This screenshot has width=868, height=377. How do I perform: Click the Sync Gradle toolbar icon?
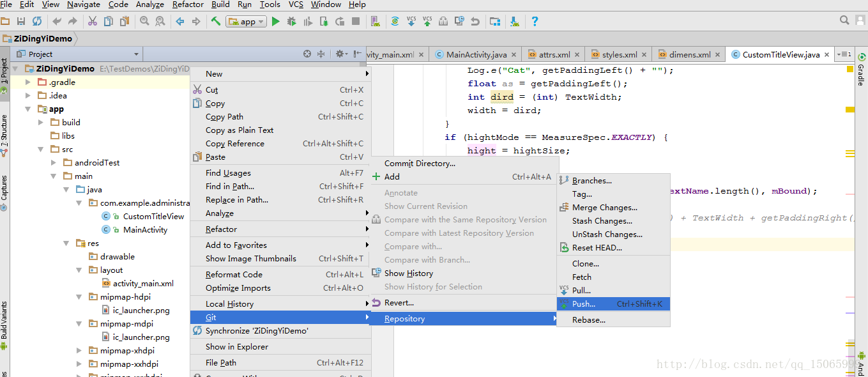click(395, 21)
